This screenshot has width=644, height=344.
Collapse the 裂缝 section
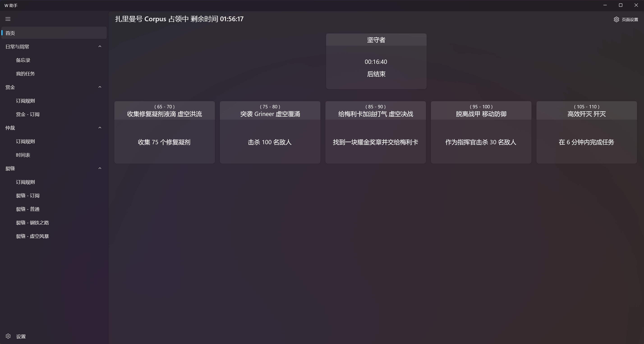tap(100, 168)
